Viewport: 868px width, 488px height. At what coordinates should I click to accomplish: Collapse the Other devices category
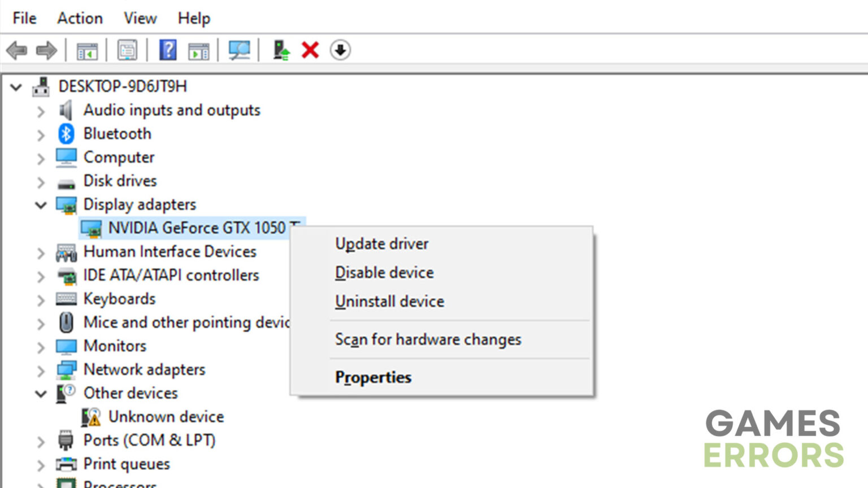[x=40, y=394]
